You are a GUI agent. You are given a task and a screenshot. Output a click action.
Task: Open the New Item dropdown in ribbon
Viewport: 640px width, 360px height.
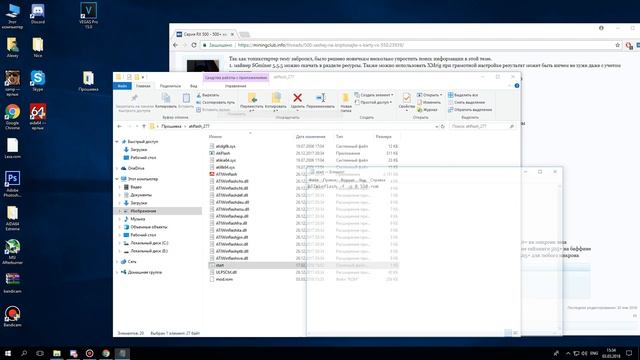pos(374,95)
